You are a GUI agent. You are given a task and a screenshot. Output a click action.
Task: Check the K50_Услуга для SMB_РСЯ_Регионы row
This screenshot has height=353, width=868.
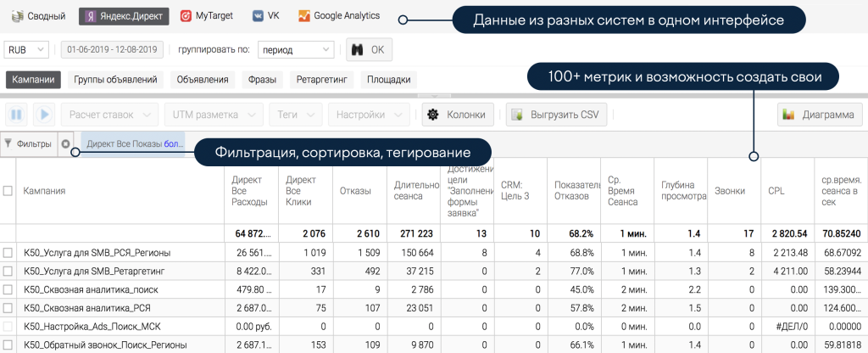(x=8, y=252)
